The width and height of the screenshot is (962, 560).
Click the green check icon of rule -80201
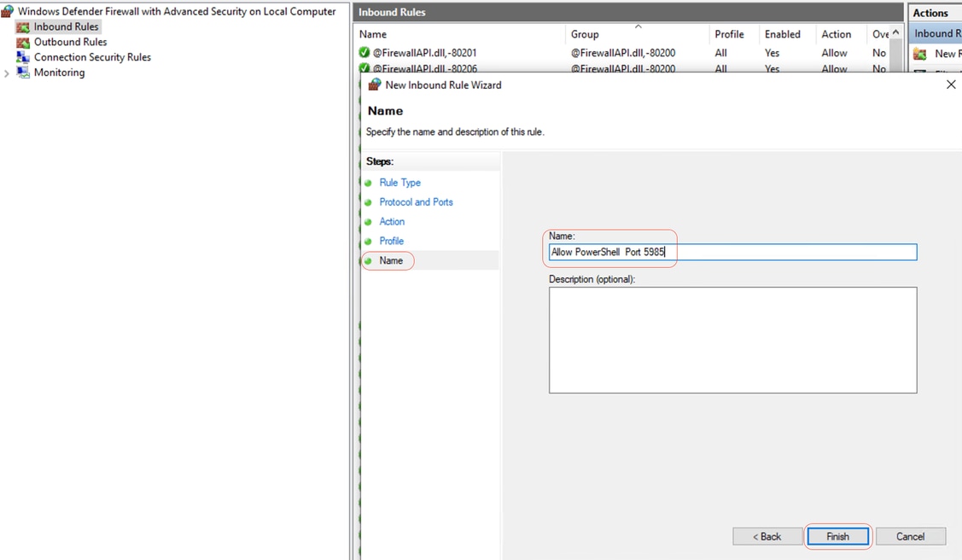click(364, 53)
